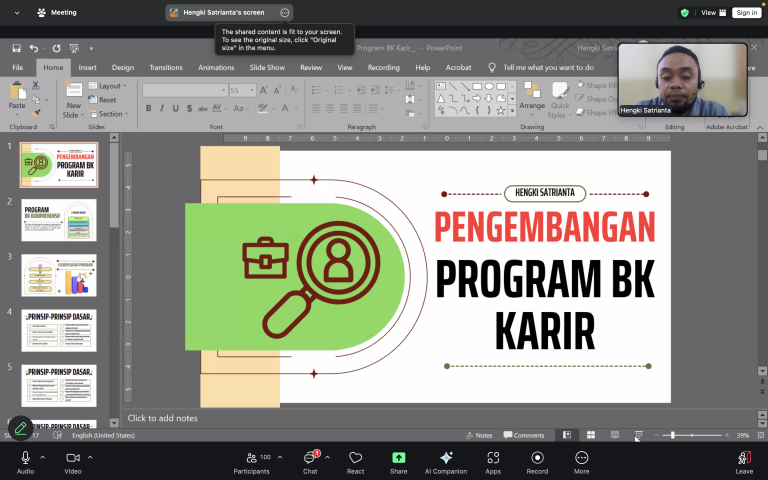Click the Leave meeting icon

click(744, 457)
